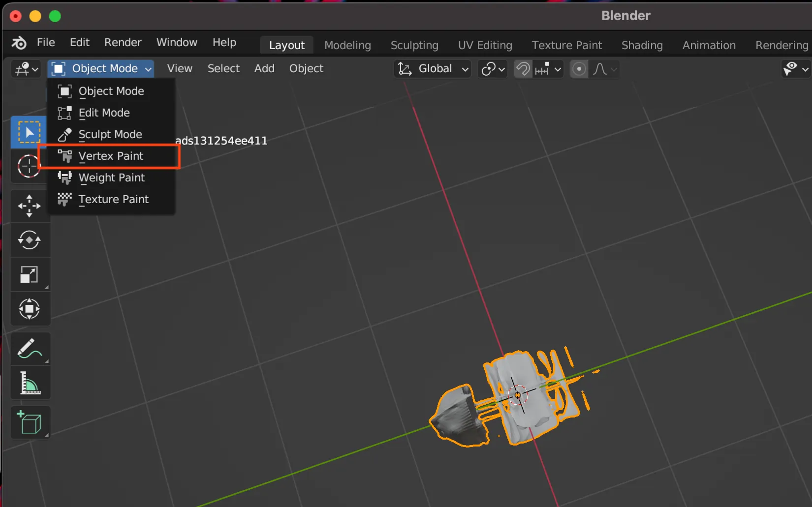Expand the Object Mode dropdown
This screenshot has height=507, width=812.
coord(101,69)
